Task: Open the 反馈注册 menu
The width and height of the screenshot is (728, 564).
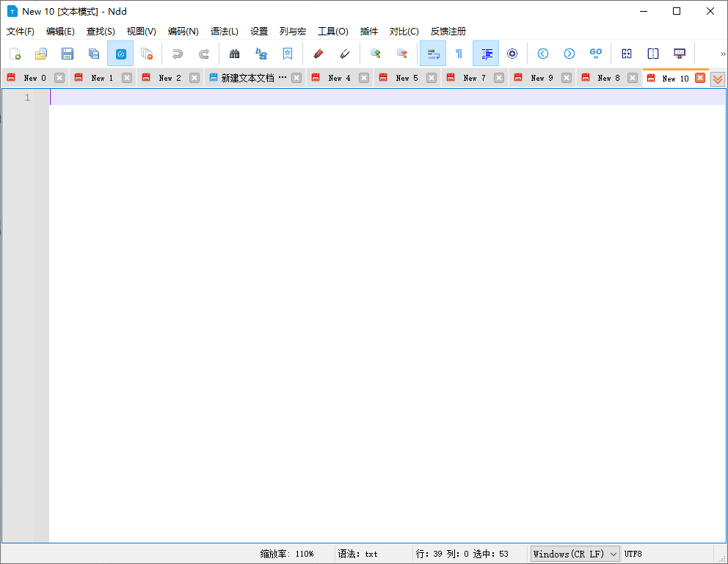Action: pyautogui.click(x=448, y=32)
